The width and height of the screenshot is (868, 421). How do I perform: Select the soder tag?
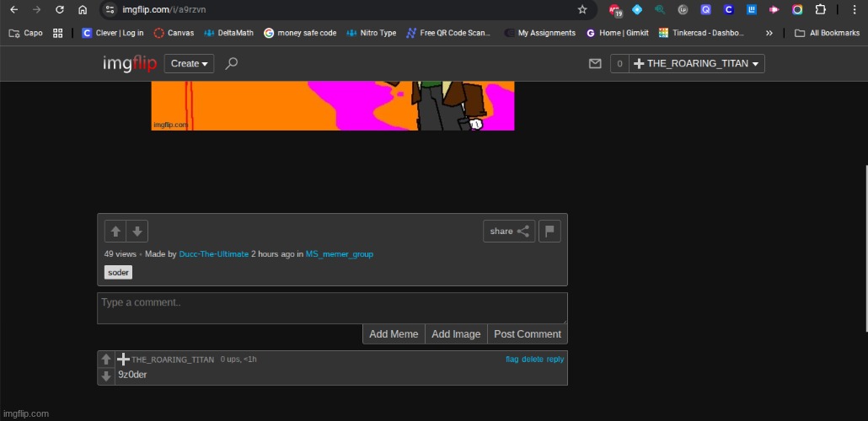pos(118,272)
